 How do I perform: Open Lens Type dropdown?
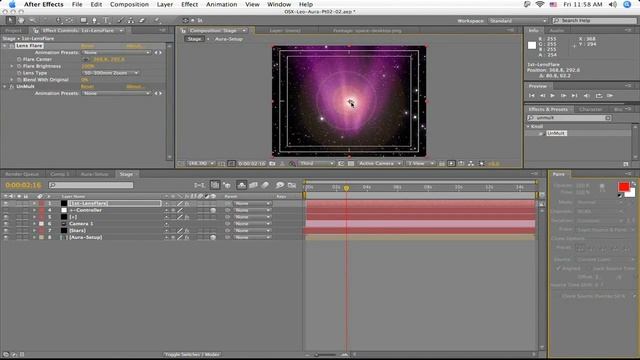tap(111, 73)
